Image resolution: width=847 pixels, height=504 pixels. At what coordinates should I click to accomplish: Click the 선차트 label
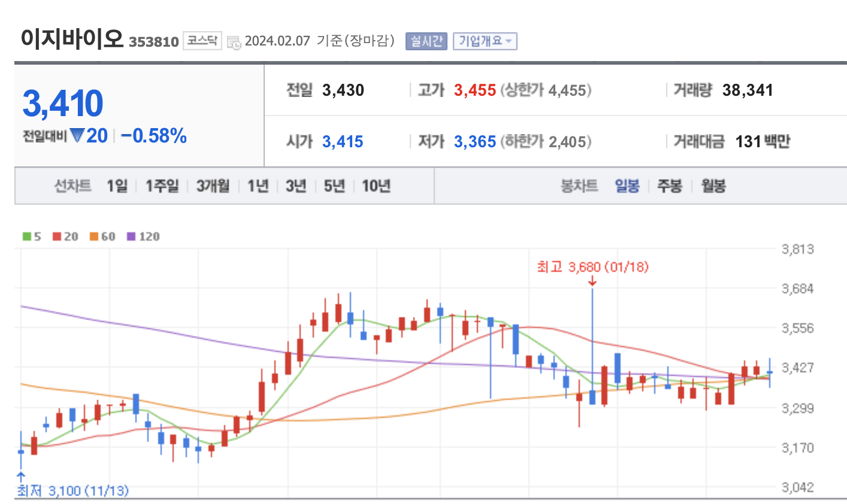tap(73, 186)
